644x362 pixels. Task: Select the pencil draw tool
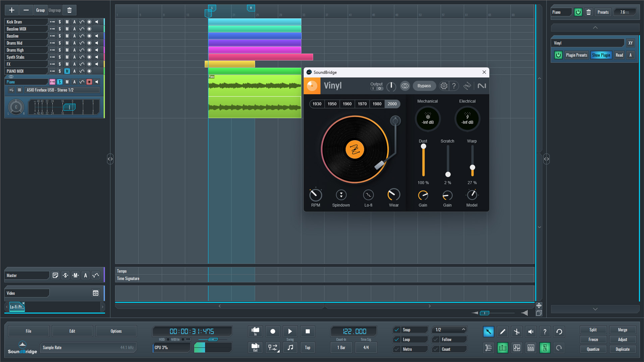[502, 331]
